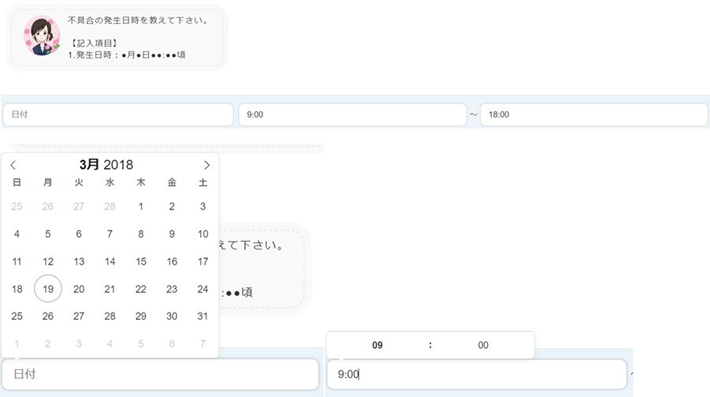Click the chatbot operator avatar
This screenshot has height=397, width=710.
coord(42,36)
